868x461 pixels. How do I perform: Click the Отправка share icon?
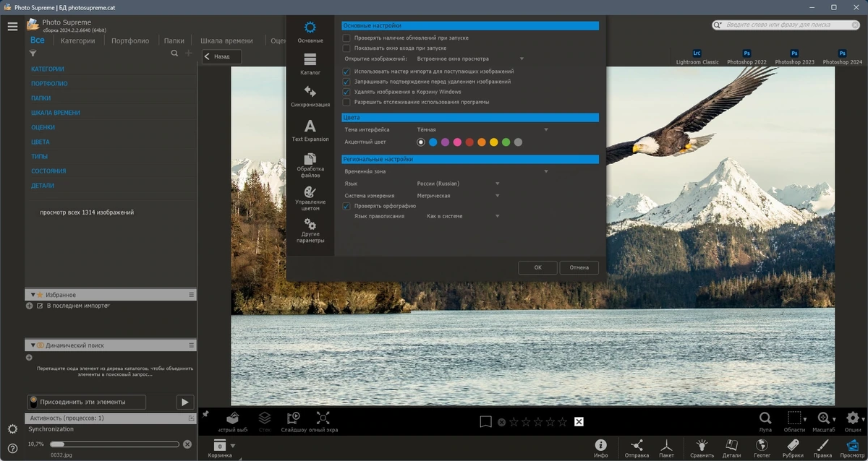(x=637, y=448)
